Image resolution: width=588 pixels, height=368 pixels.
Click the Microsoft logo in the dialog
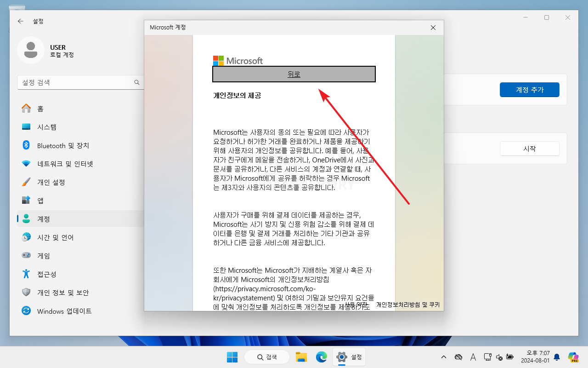click(238, 61)
